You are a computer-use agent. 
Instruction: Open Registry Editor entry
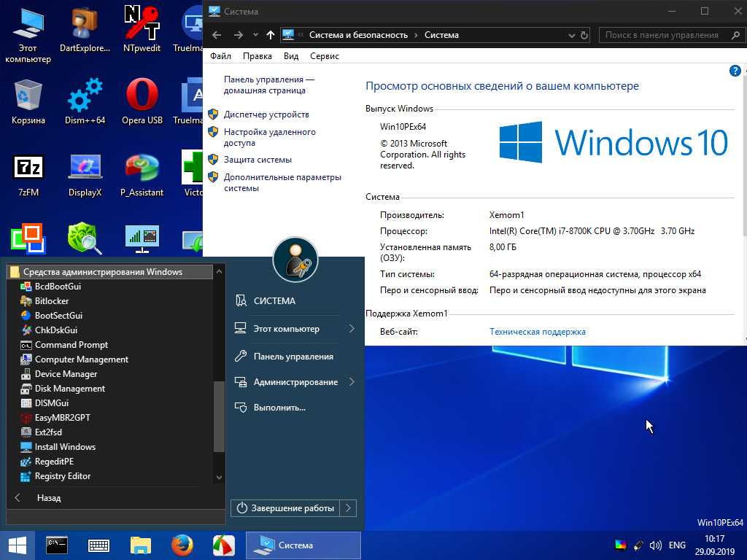63,476
